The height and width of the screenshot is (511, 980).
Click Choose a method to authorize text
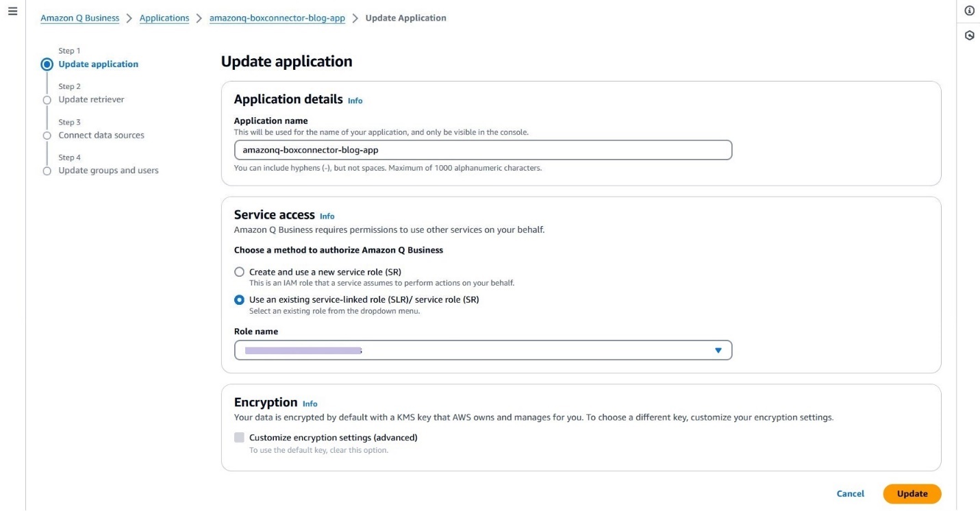coord(338,250)
